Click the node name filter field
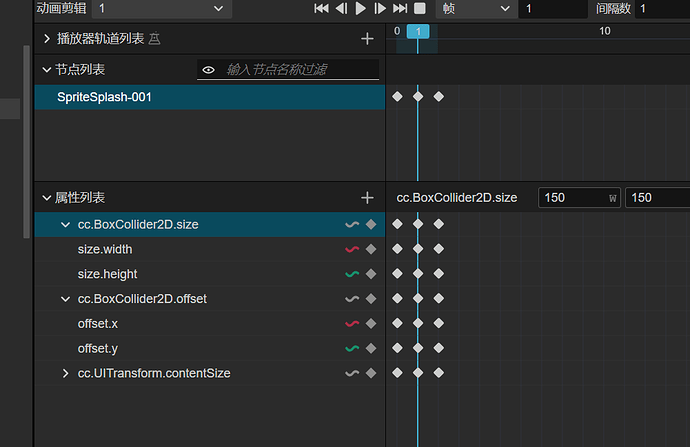This screenshot has height=447, width=690. click(x=300, y=70)
